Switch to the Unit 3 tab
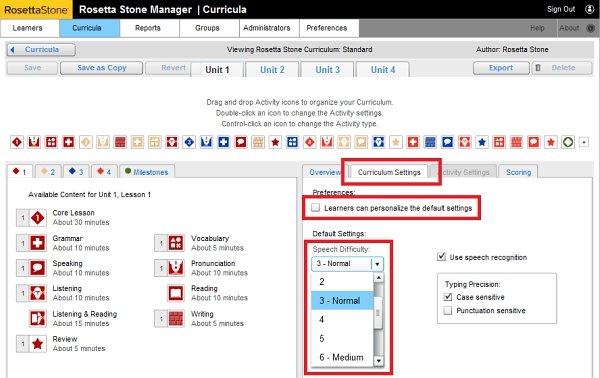600x378 pixels. [x=328, y=70]
